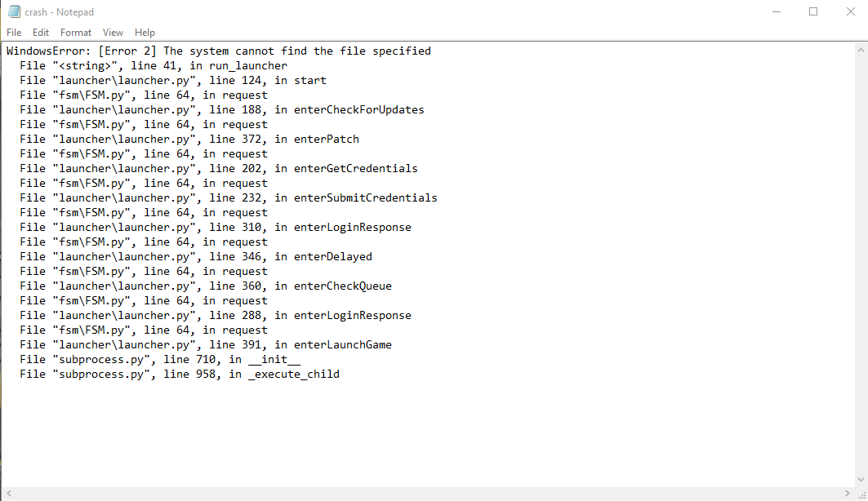This screenshot has height=501, width=868.
Task: Click the Notepad icon in title bar
Action: (14, 11)
